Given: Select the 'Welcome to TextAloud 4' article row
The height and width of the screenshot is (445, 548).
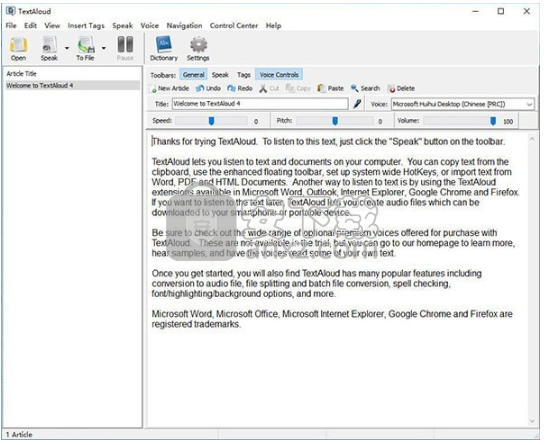Looking at the screenshot, I should (x=73, y=85).
